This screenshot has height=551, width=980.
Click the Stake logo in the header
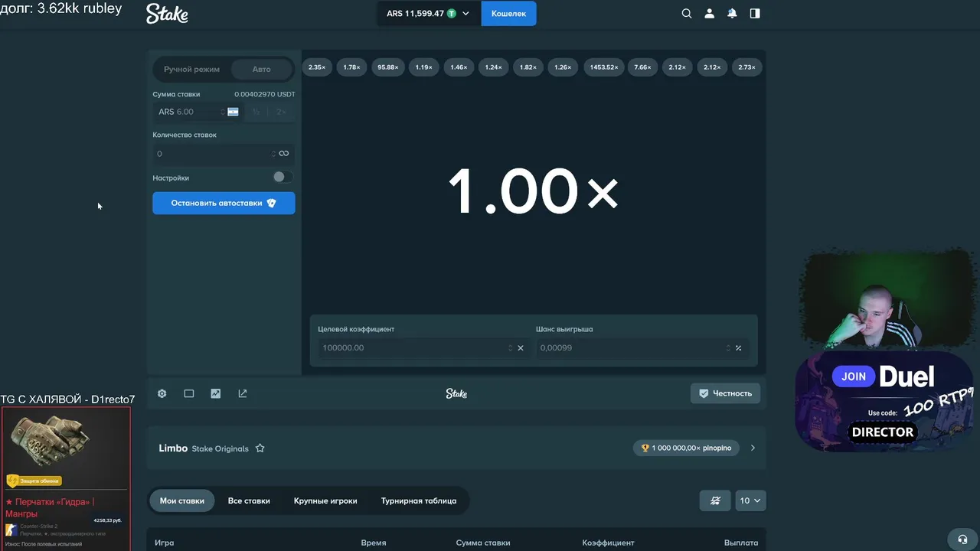point(167,14)
